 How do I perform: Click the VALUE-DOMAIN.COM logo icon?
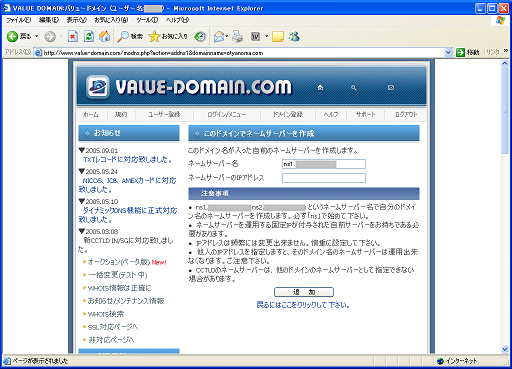pos(98,87)
